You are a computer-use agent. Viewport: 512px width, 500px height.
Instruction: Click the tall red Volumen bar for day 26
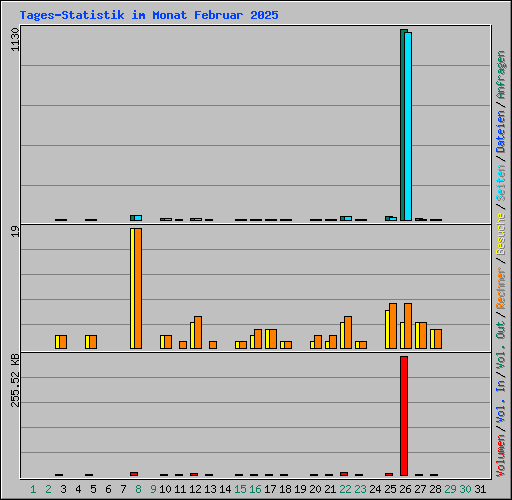(x=404, y=416)
